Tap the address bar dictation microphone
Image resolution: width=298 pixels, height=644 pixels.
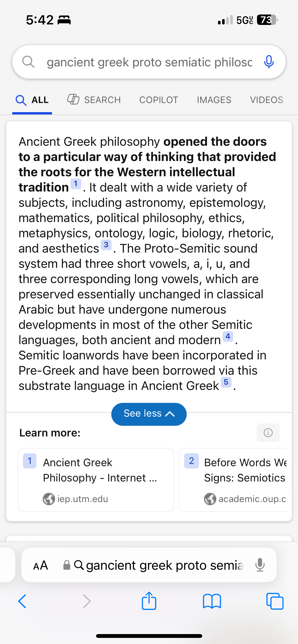point(260,565)
